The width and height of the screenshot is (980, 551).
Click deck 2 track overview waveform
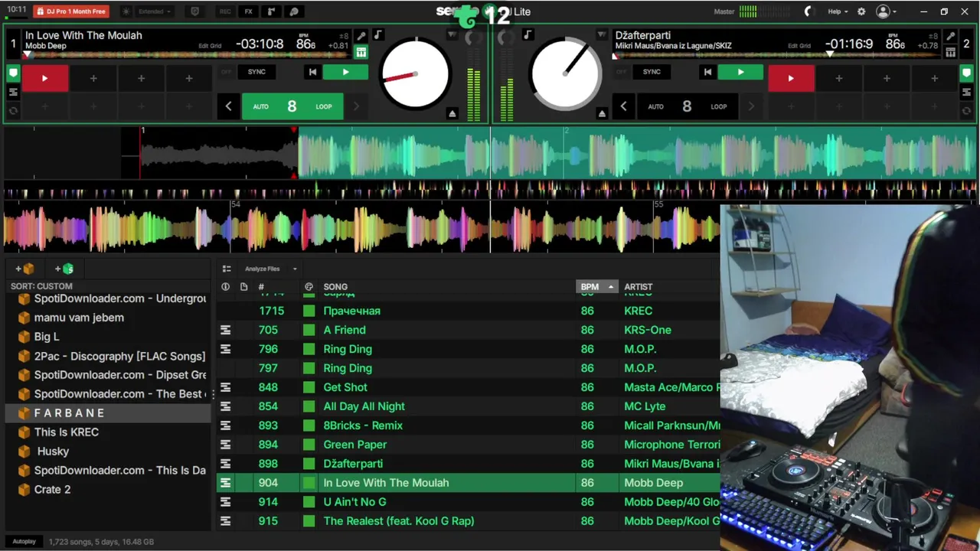coord(776,55)
